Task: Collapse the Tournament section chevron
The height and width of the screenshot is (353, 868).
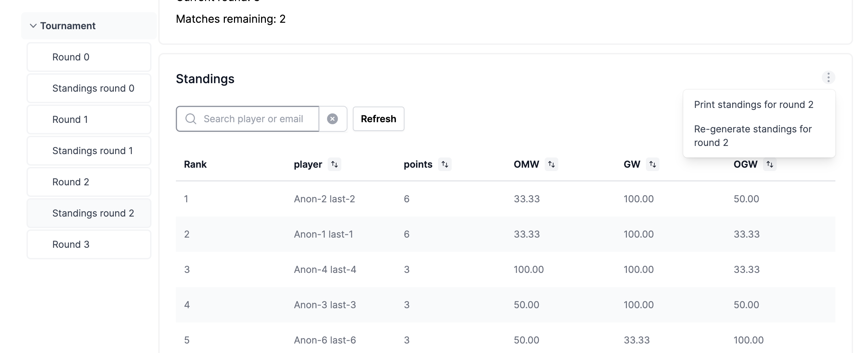Action: pyautogui.click(x=33, y=26)
